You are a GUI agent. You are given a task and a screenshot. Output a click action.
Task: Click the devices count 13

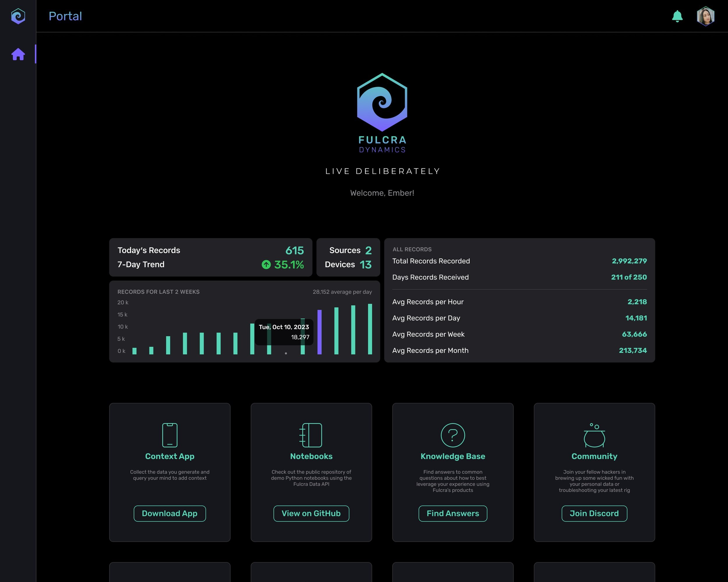click(365, 265)
